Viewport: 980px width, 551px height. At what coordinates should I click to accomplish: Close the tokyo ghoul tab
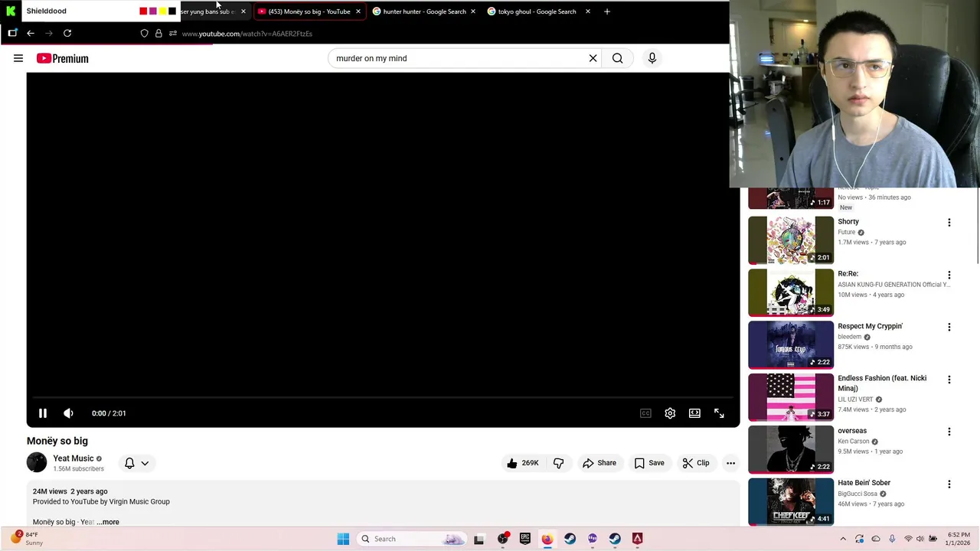tap(587, 11)
